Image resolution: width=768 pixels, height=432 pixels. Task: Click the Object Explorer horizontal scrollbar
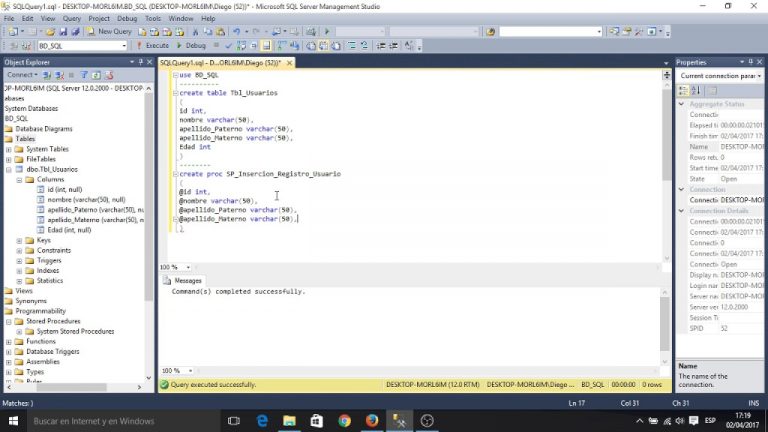[71, 387]
